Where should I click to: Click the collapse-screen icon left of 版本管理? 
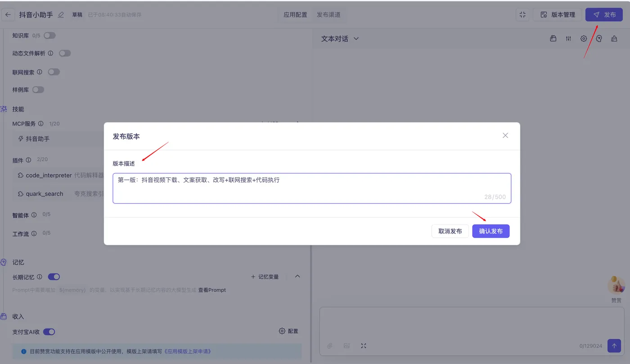click(522, 14)
